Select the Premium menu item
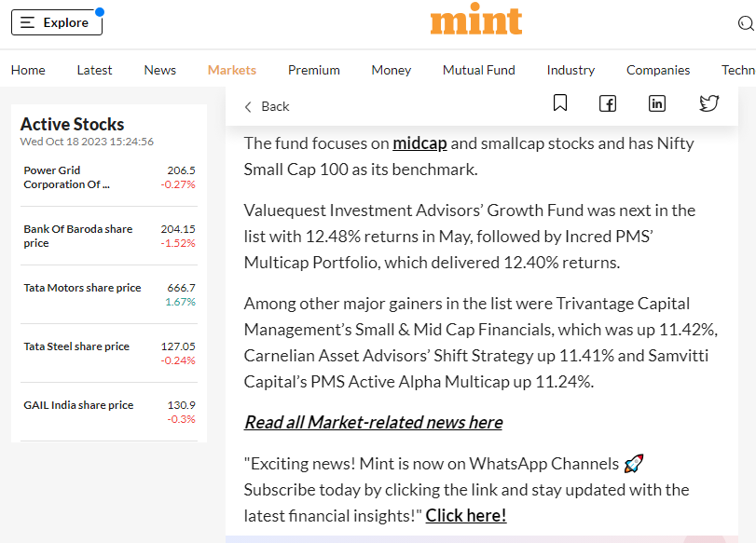This screenshot has height=543, width=756. click(x=314, y=70)
